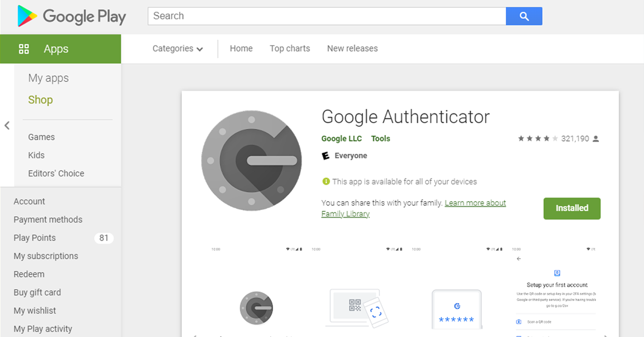Open the Games category
Screen dimensions: 644x337
pos(41,137)
